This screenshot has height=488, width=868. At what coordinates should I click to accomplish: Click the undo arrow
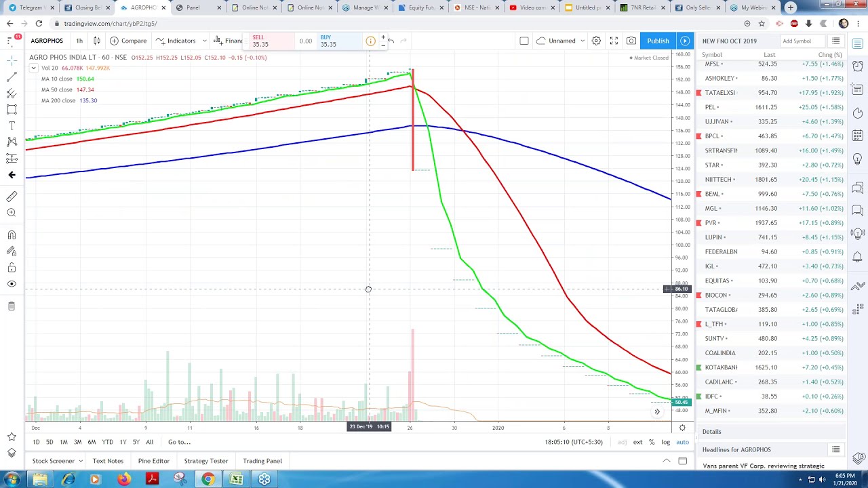click(391, 41)
